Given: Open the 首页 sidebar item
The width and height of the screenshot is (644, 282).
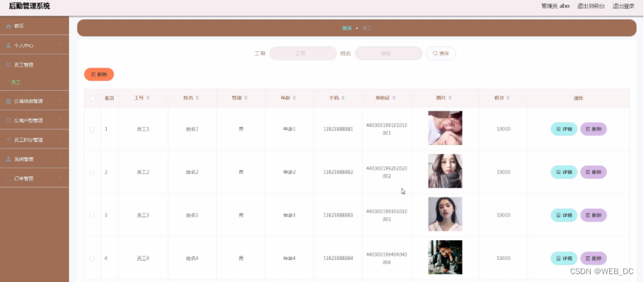Looking at the screenshot, I should [35, 26].
